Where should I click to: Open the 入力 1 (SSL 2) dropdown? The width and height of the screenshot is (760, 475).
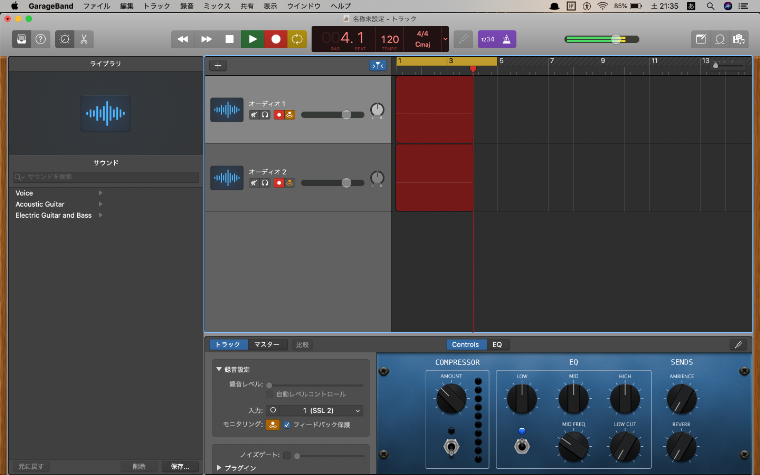tap(316, 410)
